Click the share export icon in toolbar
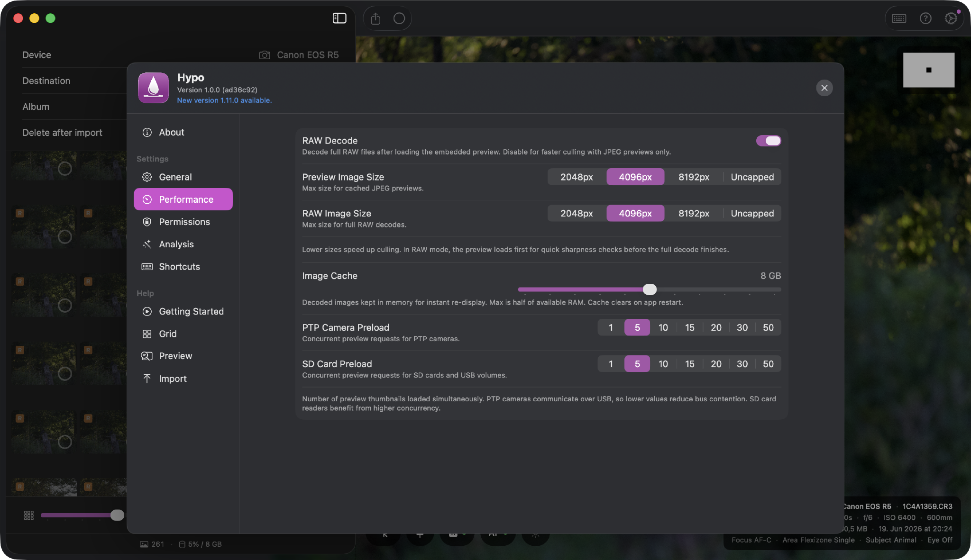The image size is (971, 560). tap(376, 18)
